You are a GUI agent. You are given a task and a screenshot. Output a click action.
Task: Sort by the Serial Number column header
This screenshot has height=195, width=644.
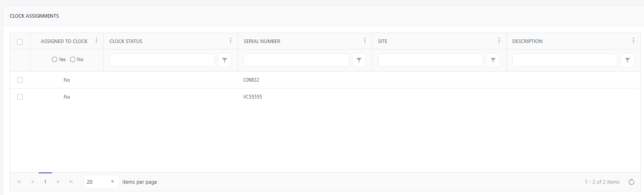click(x=262, y=41)
